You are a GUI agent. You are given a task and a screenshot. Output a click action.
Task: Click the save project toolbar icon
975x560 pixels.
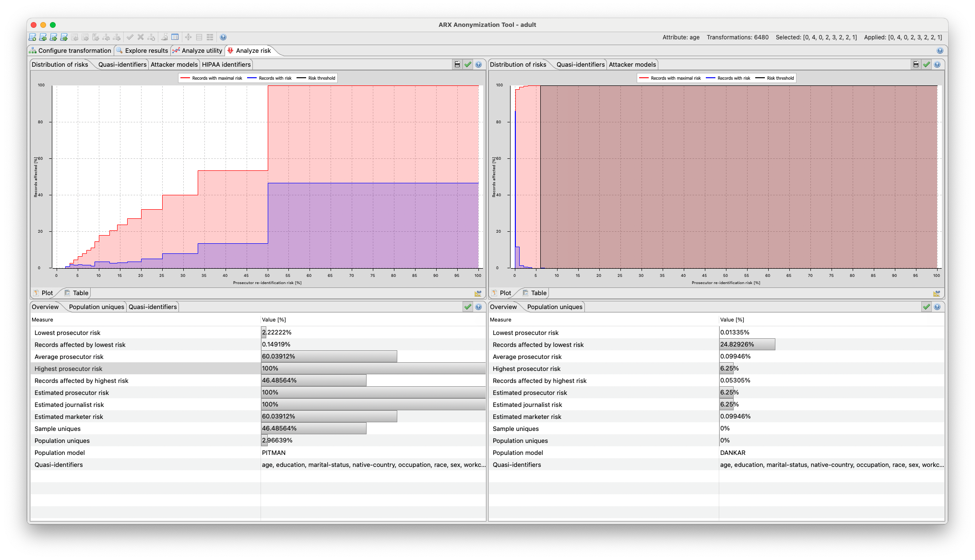pos(53,37)
